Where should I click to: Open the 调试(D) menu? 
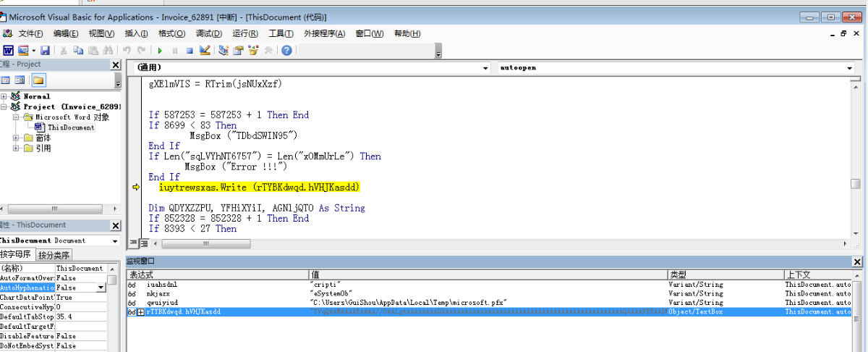pyautogui.click(x=208, y=33)
